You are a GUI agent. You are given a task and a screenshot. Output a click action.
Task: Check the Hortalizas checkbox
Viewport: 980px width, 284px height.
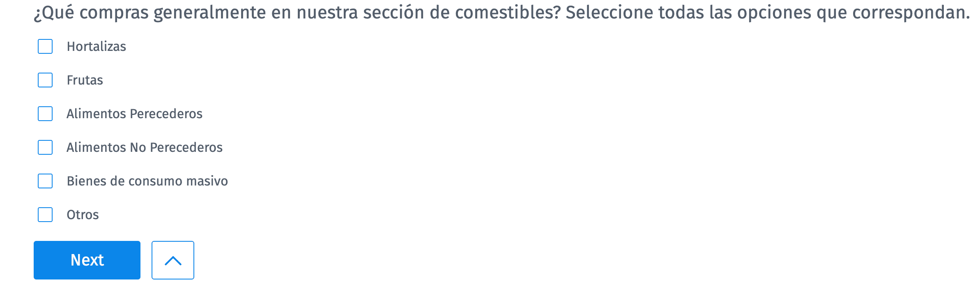click(45, 46)
